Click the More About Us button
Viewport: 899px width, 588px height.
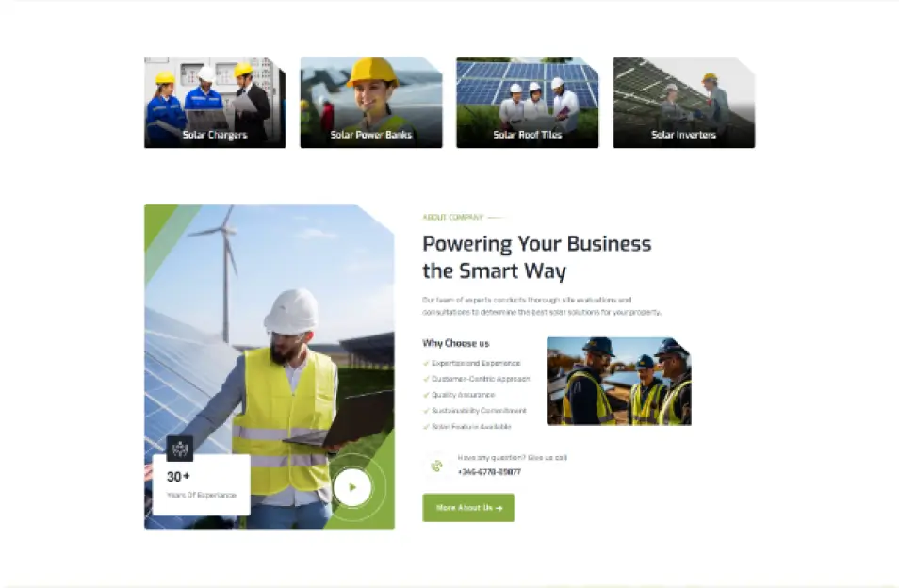pos(468,508)
